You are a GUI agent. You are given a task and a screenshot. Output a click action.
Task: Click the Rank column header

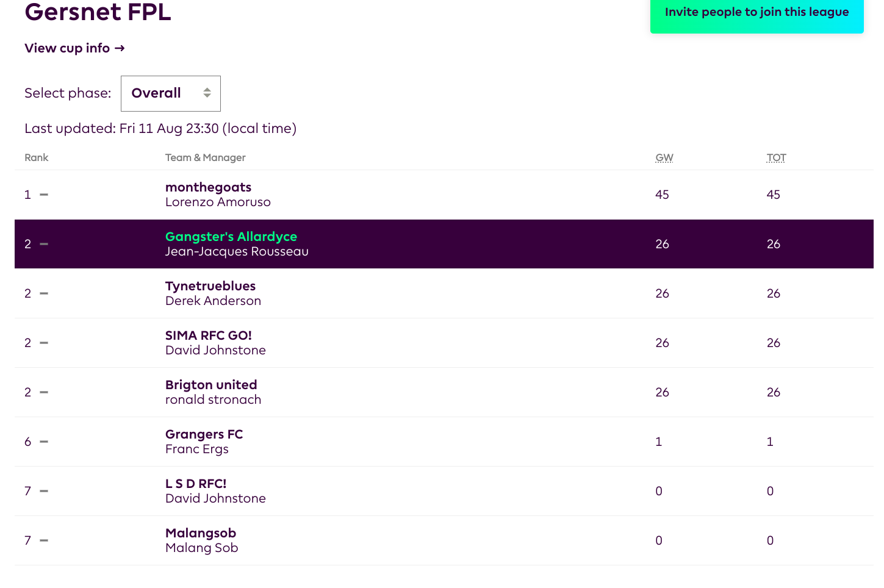pos(37,157)
